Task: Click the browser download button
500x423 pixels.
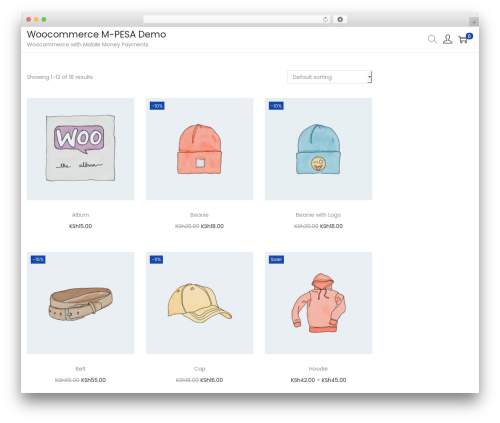Action: tap(340, 20)
